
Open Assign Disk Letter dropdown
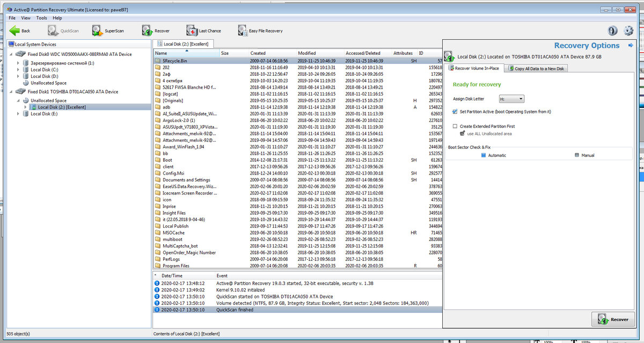click(x=511, y=99)
